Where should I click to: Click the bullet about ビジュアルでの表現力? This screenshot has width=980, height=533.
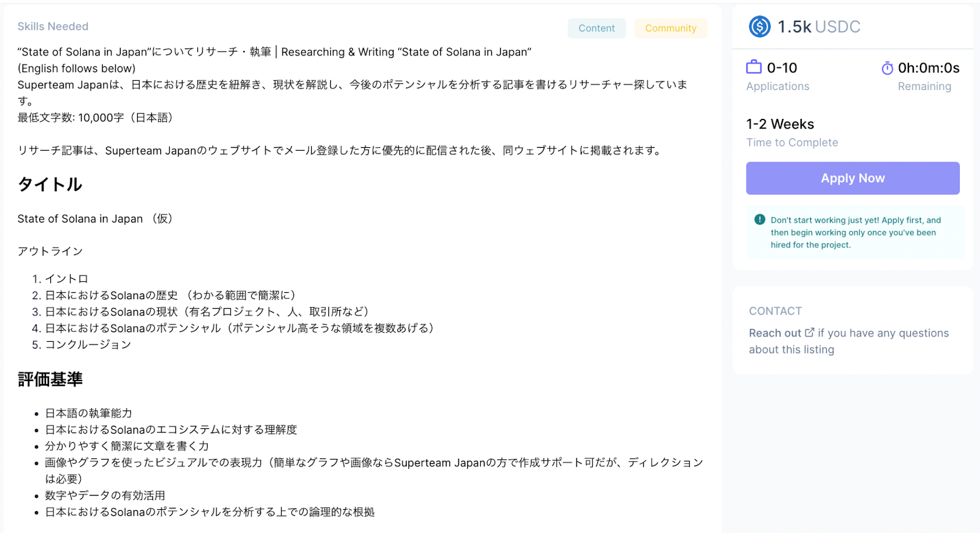pos(374,471)
